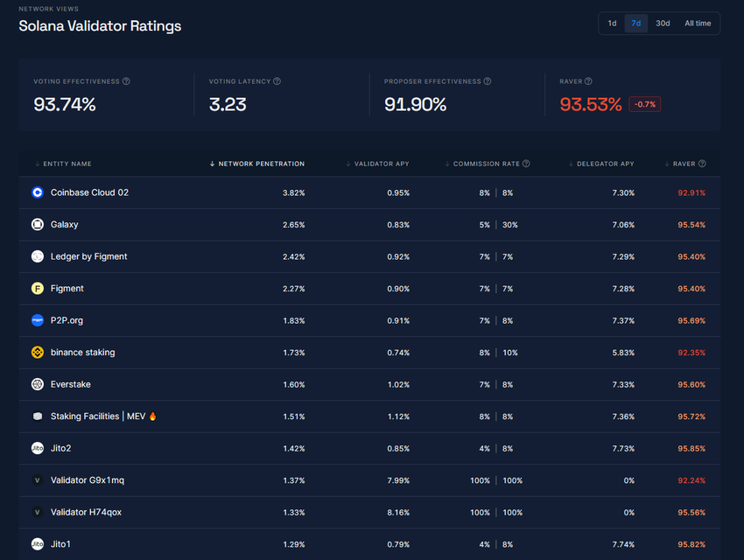Open Validator G9x1mq entity page
Screen dimensions: 744x560
click(x=88, y=480)
